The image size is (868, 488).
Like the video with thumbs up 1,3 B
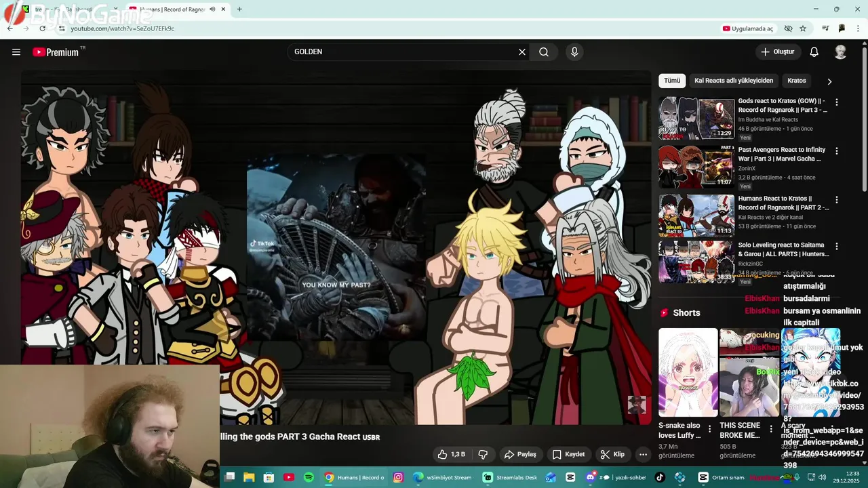[451, 454]
